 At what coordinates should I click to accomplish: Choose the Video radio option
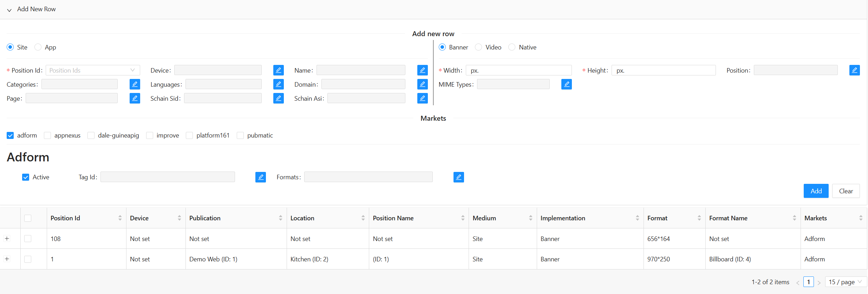[478, 47]
